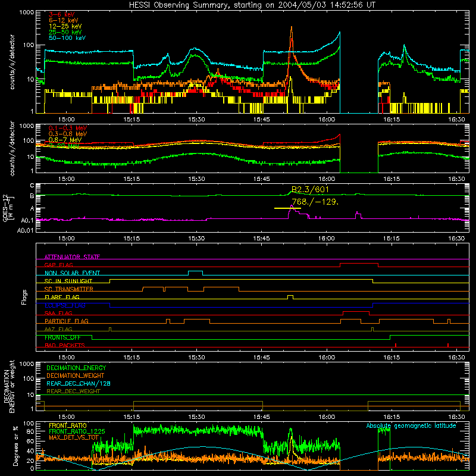Click the AAZ_FLAG label

coord(58,329)
